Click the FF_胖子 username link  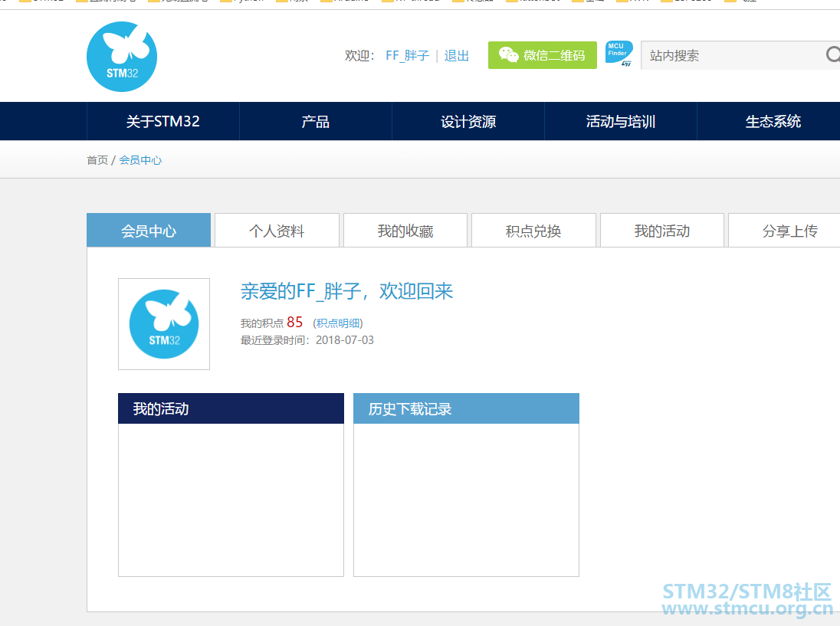(x=408, y=56)
